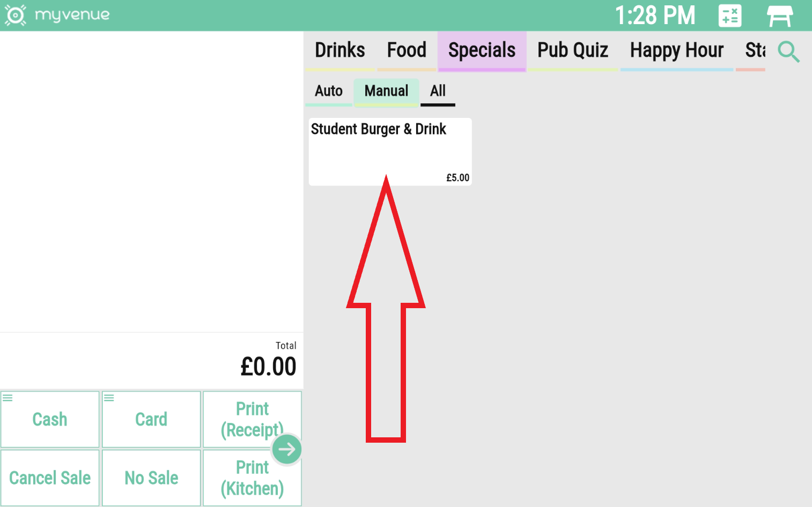The height and width of the screenshot is (507, 812).
Task: Open the Happy Hour tab
Action: pyautogui.click(x=676, y=50)
